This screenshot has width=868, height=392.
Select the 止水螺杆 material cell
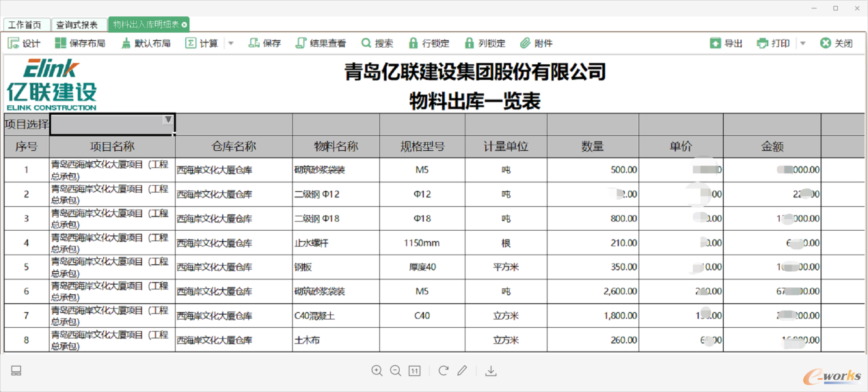(x=336, y=242)
